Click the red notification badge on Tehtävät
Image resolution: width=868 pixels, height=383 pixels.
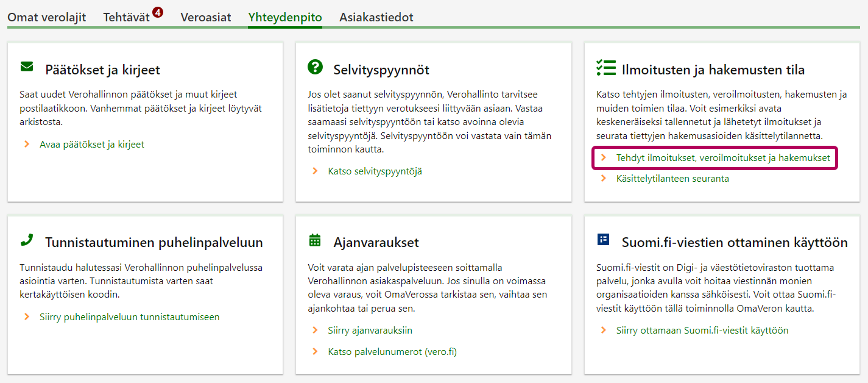point(158,12)
